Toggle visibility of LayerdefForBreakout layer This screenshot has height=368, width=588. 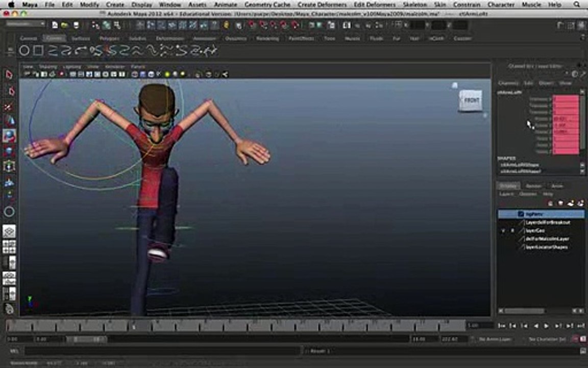click(x=503, y=222)
